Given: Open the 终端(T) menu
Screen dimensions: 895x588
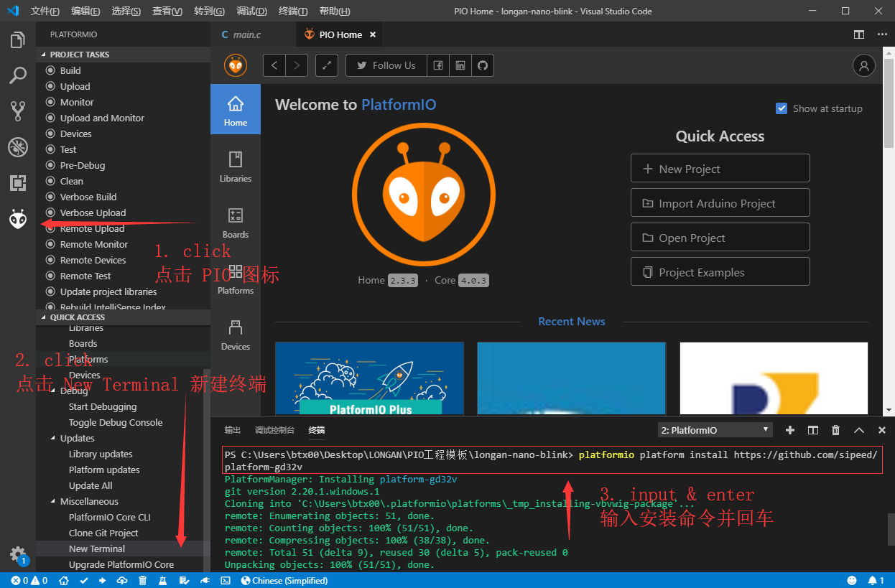Looking at the screenshot, I should (x=292, y=11).
